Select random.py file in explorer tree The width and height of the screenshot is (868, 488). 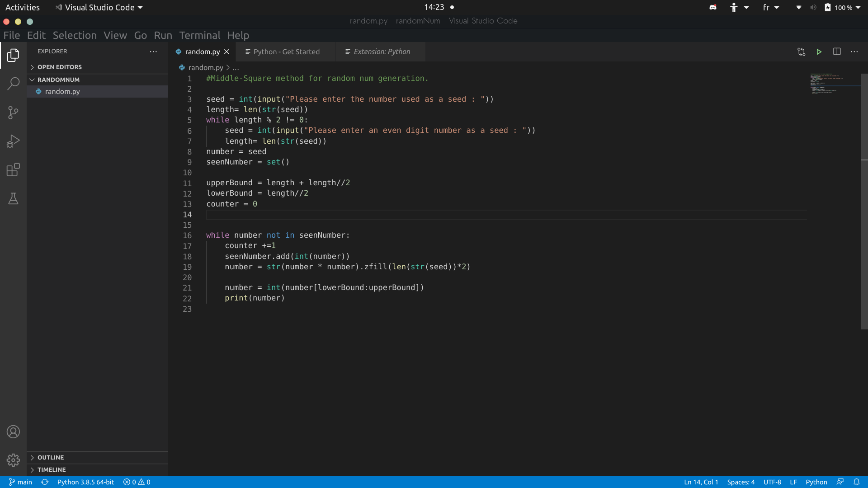click(62, 91)
